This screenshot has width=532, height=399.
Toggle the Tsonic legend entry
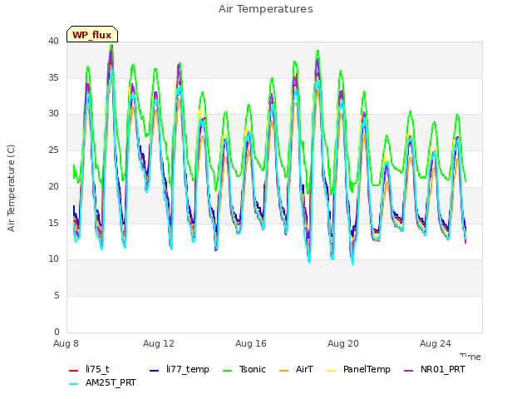coord(244,369)
